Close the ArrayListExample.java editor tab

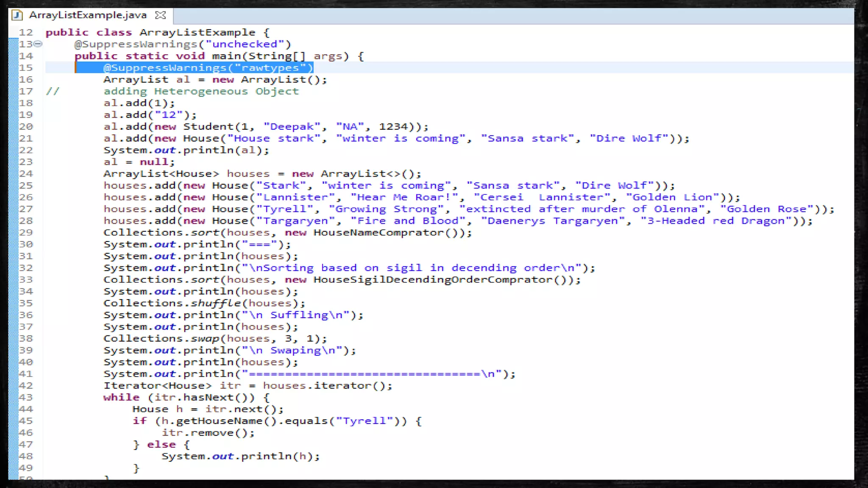tap(161, 16)
